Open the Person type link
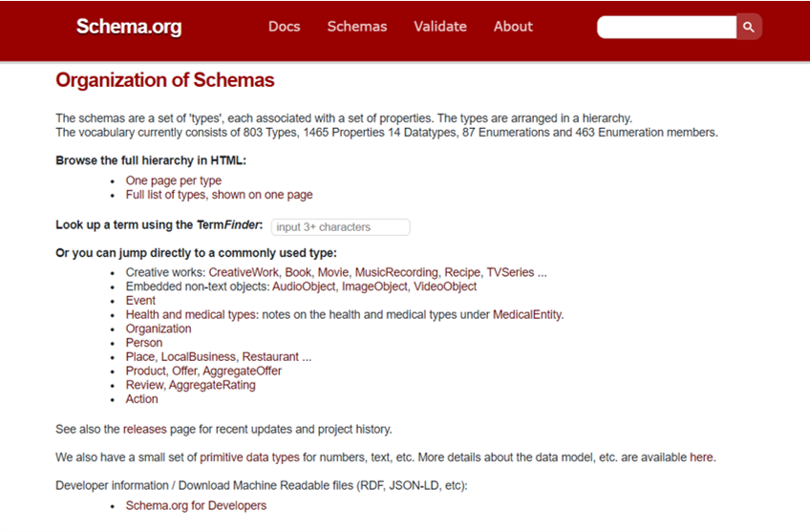This screenshot has height=532, width=810. [144, 343]
